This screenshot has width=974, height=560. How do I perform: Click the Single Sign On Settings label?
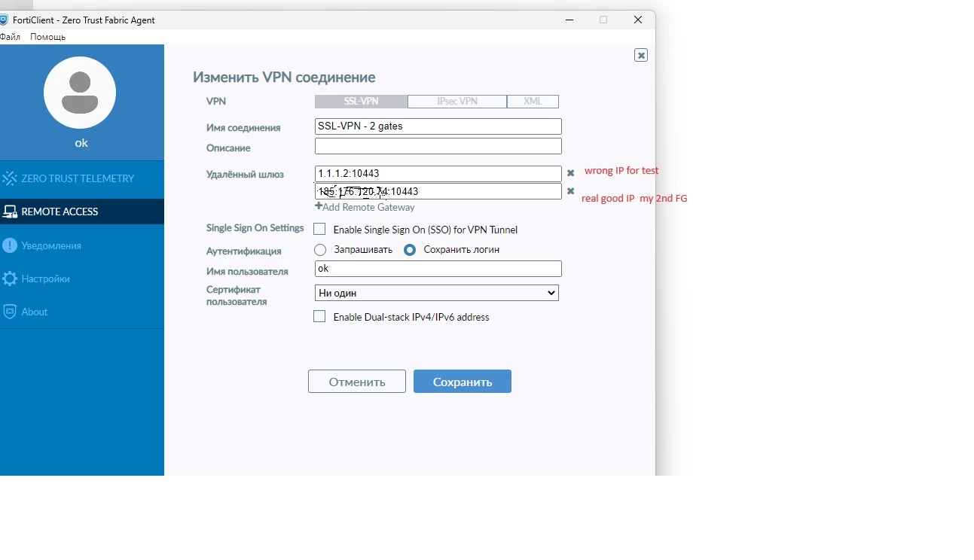coord(255,227)
